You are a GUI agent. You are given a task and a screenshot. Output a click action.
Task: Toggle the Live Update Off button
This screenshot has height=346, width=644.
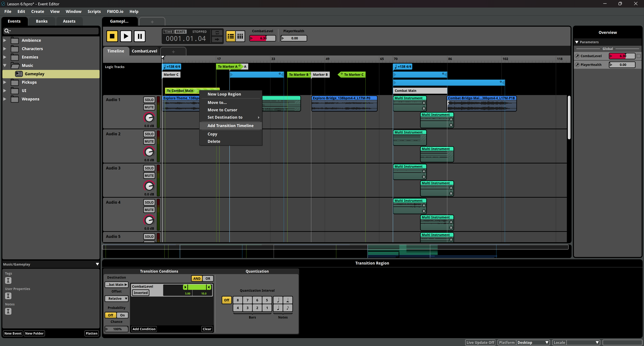pos(480,342)
